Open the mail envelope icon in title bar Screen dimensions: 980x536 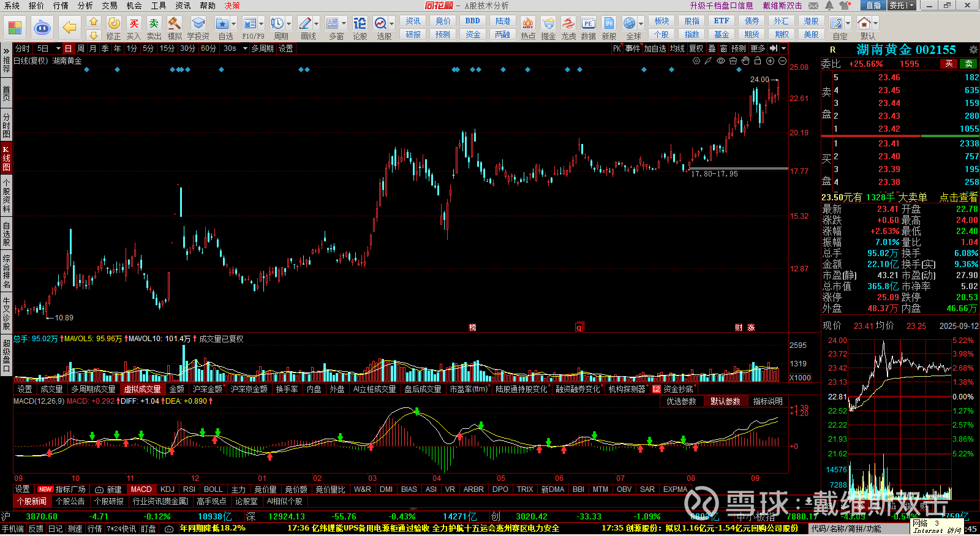pos(813,6)
